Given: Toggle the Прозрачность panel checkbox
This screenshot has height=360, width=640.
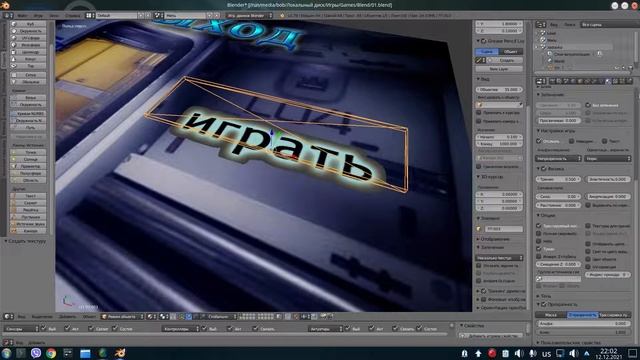Looking at the screenshot, I should pyautogui.click(x=544, y=304).
